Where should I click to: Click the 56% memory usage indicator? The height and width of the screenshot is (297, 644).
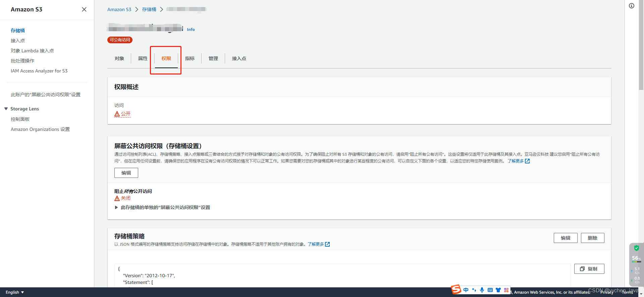point(636,258)
